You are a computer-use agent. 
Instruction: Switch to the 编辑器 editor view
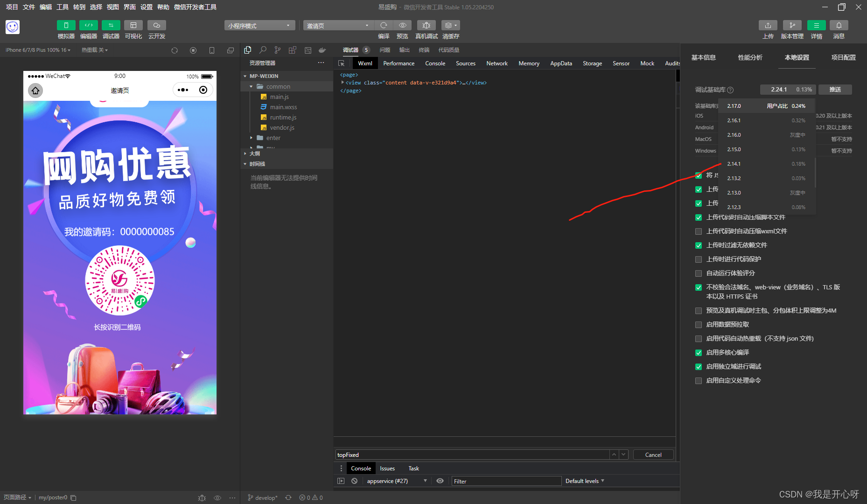88,29
